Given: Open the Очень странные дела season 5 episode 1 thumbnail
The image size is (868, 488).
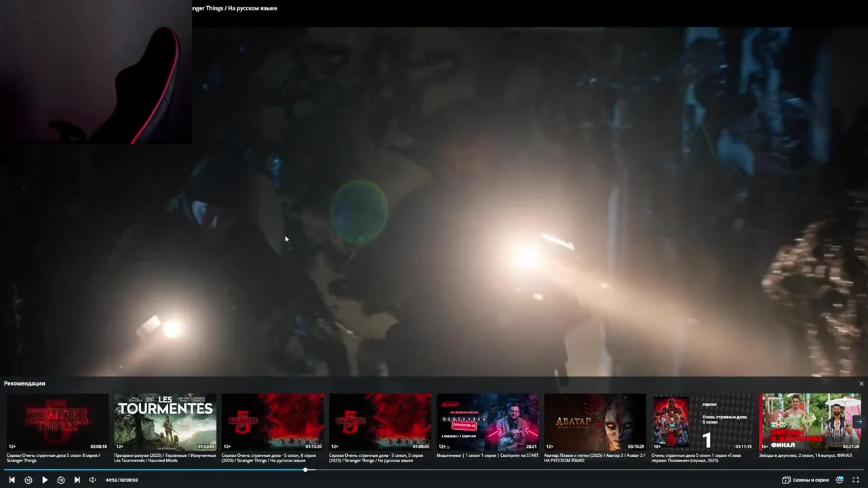Looking at the screenshot, I should click(703, 422).
